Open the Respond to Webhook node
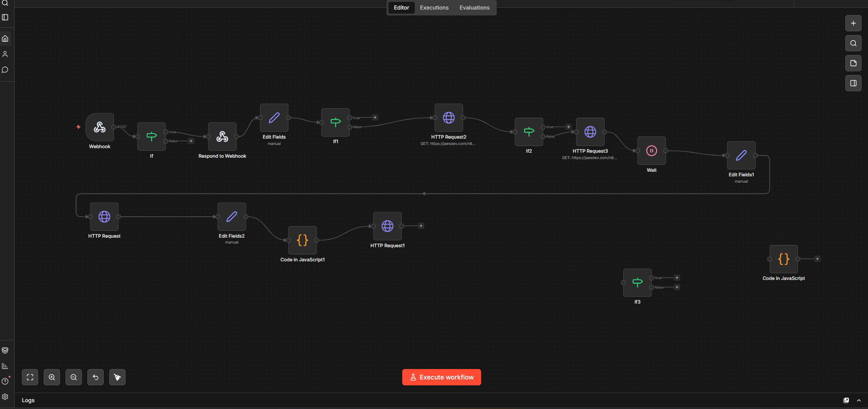The image size is (868, 409). point(222,136)
